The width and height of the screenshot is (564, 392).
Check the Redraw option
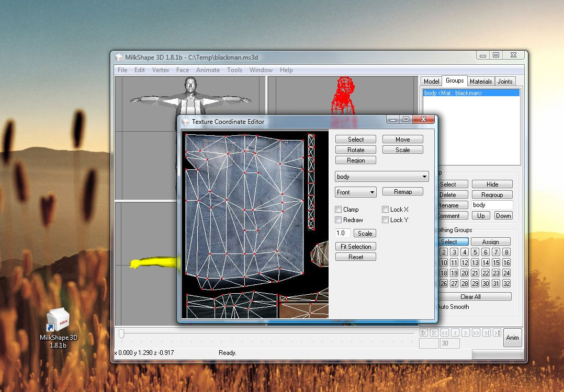coord(338,220)
